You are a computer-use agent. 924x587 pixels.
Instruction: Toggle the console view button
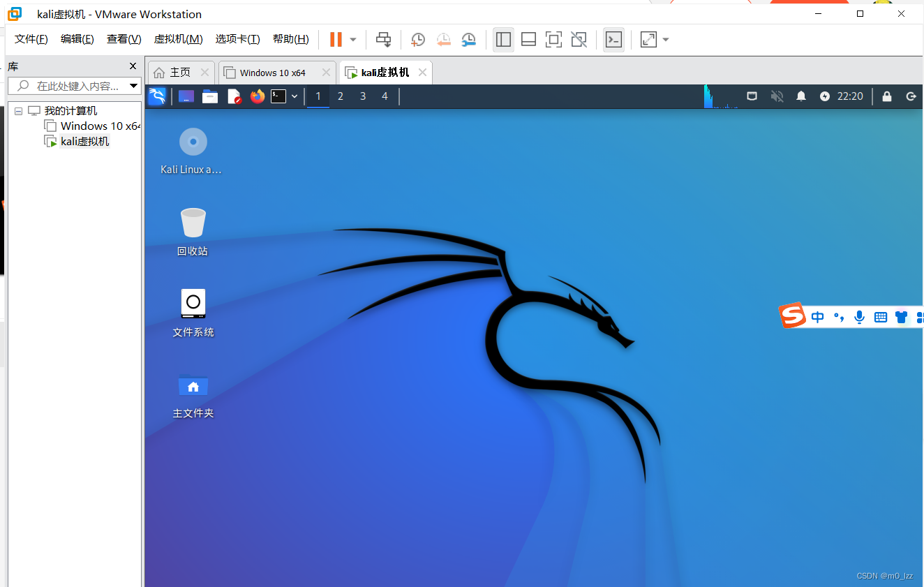pyautogui.click(x=613, y=40)
